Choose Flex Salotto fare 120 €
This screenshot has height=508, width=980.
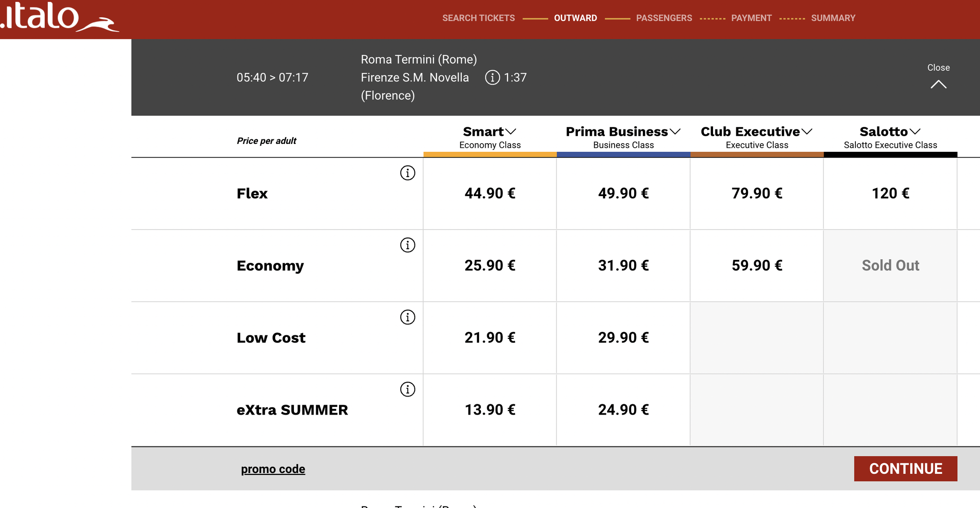click(890, 193)
